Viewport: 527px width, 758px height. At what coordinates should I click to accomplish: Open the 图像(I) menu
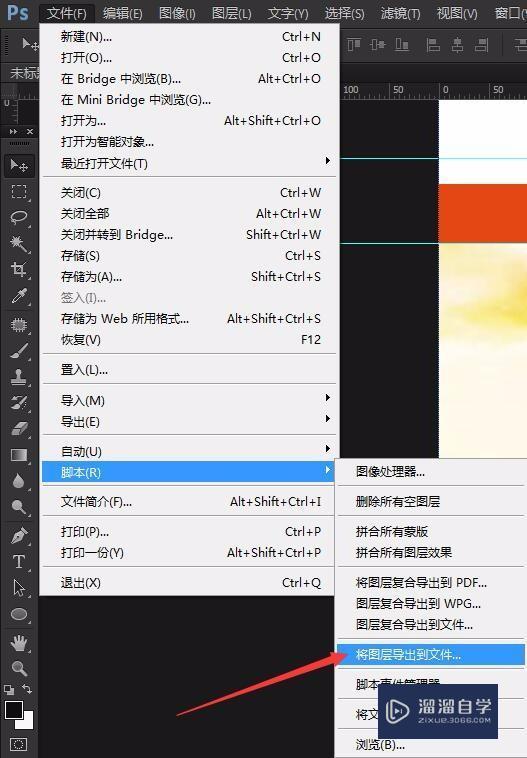[x=177, y=14]
